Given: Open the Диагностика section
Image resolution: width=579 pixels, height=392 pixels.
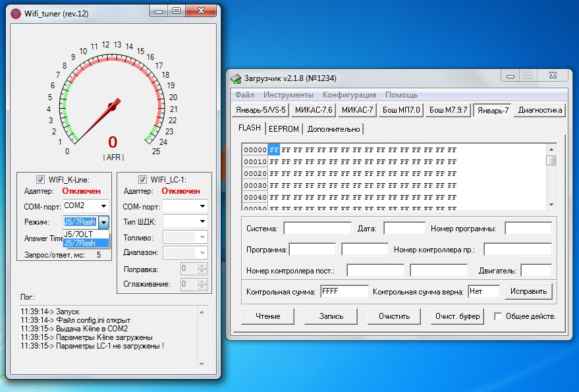Looking at the screenshot, I should pyautogui.click(x=540, y=110).
